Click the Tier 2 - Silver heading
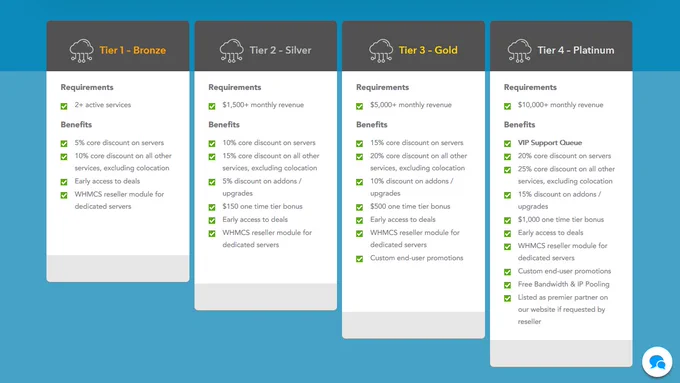Image resolution: width=680 pixels, height=383 pixels. [280, 50]
